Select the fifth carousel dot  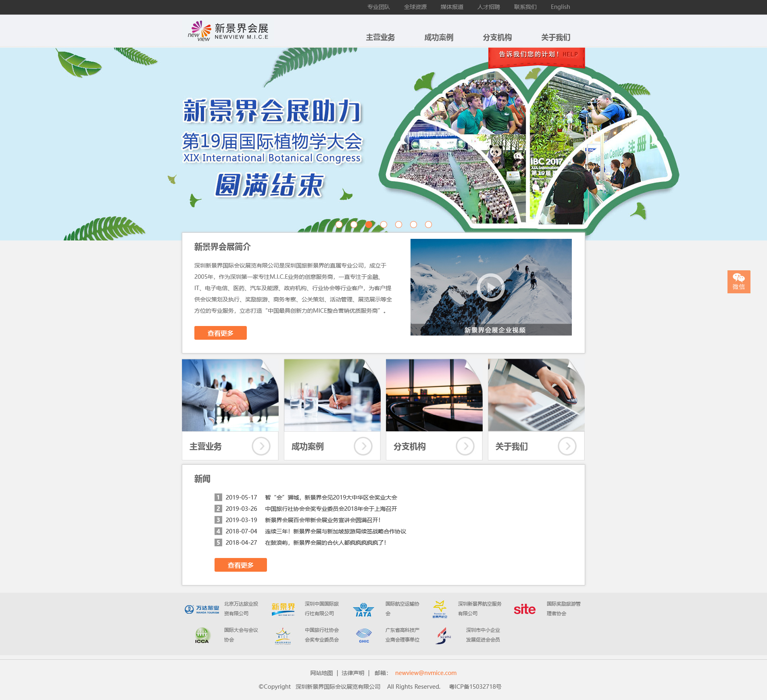tap(398, 224)
